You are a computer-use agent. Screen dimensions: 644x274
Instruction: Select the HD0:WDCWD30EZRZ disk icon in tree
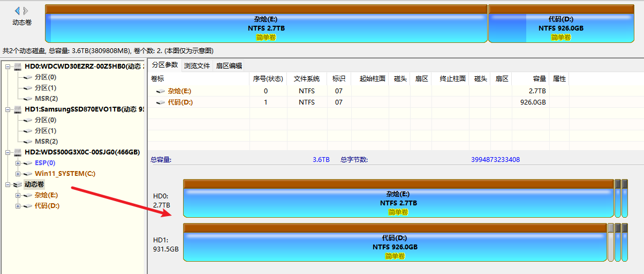click(18, 66)
